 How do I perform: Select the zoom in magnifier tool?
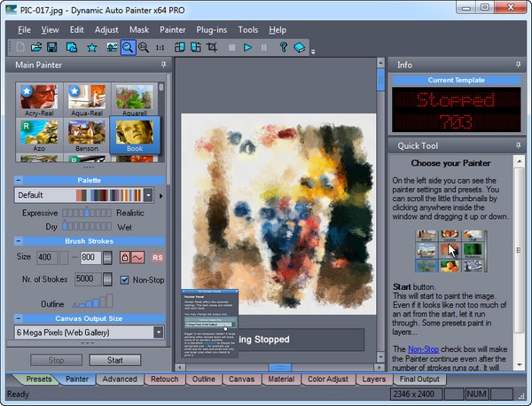coord(129,47)
